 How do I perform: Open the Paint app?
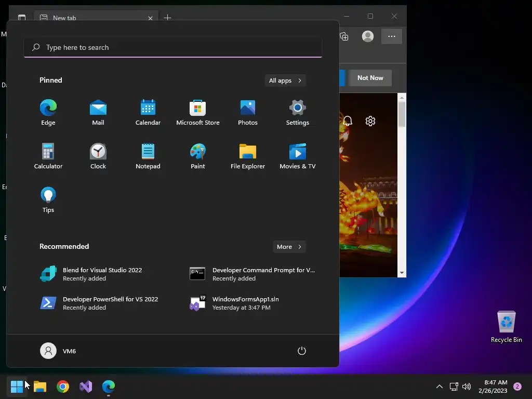tap(198, 156)
